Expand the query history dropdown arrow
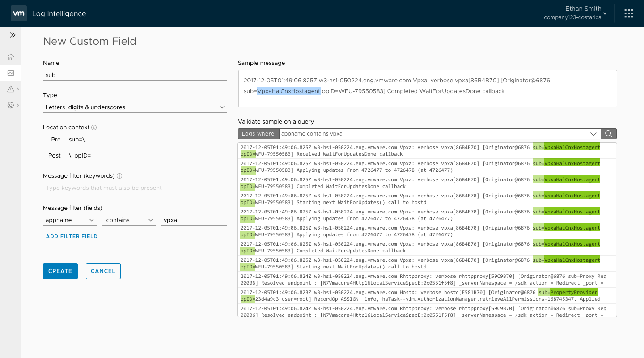Image resolution: width=644 pixels, height=358 pixels. pyautogui.click(x=593, y=134)
